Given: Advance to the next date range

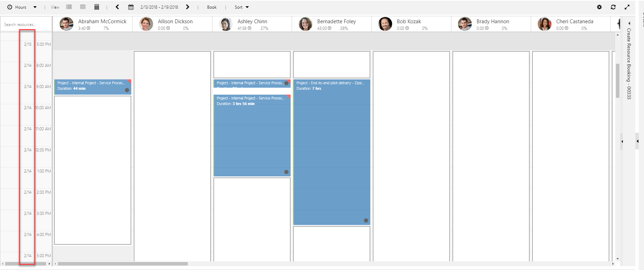Looking at the screenshot, I should click(187, 7).
